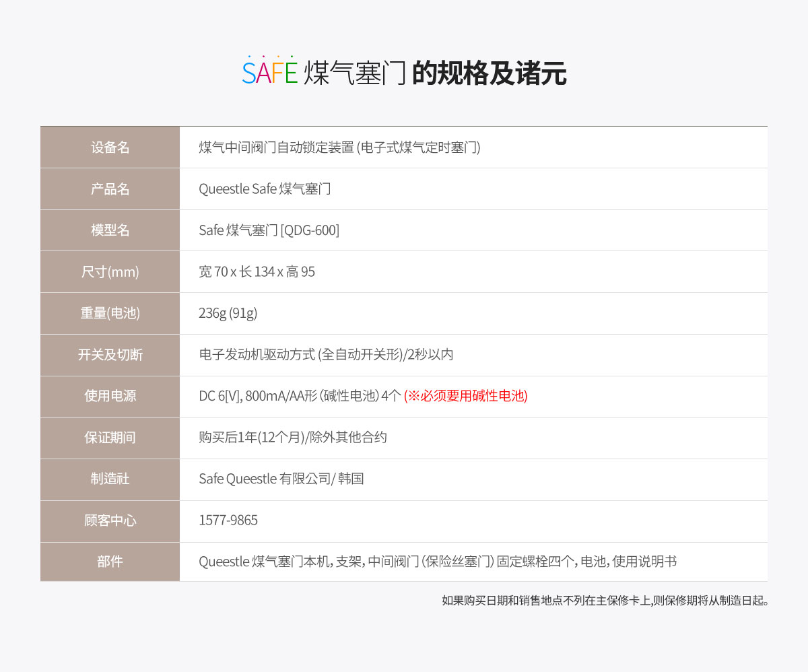Select customer center number 1577-9865
808x672 pixels.
click(x=228, y=520)
